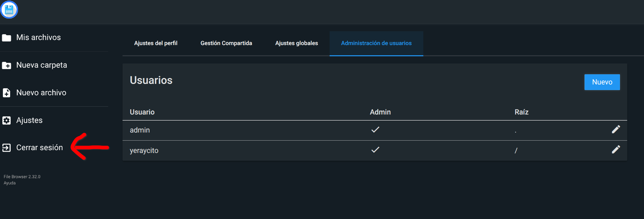Click the admin user name
Screen dimensions: 644x219
click(x=140, y=130)
